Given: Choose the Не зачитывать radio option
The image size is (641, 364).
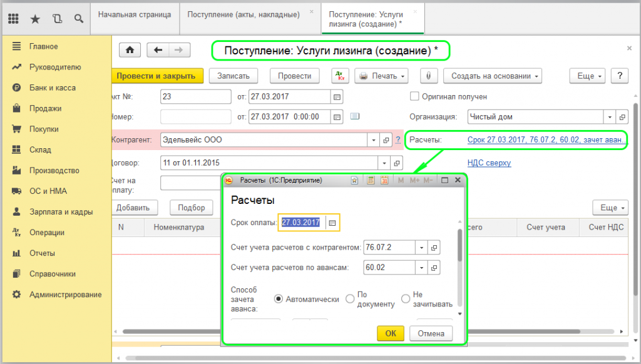Looking at the screenshot, I should click(x=406, y=299).
